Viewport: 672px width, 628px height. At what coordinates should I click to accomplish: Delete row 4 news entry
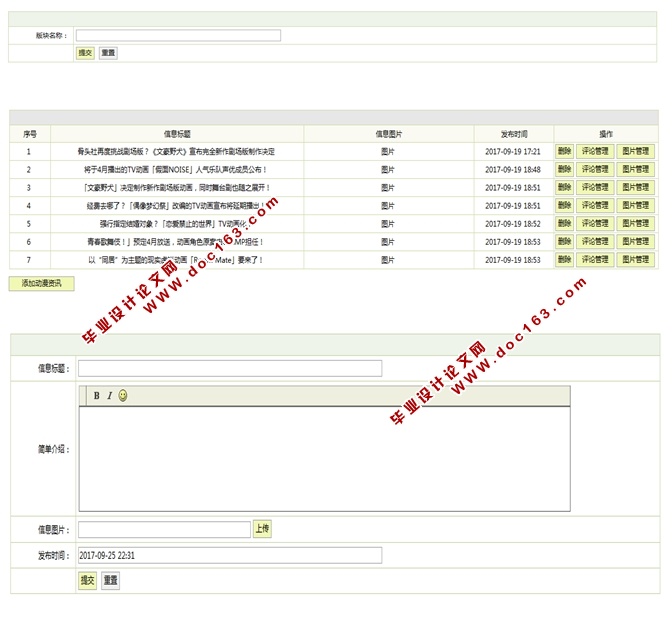click(564, 205)
